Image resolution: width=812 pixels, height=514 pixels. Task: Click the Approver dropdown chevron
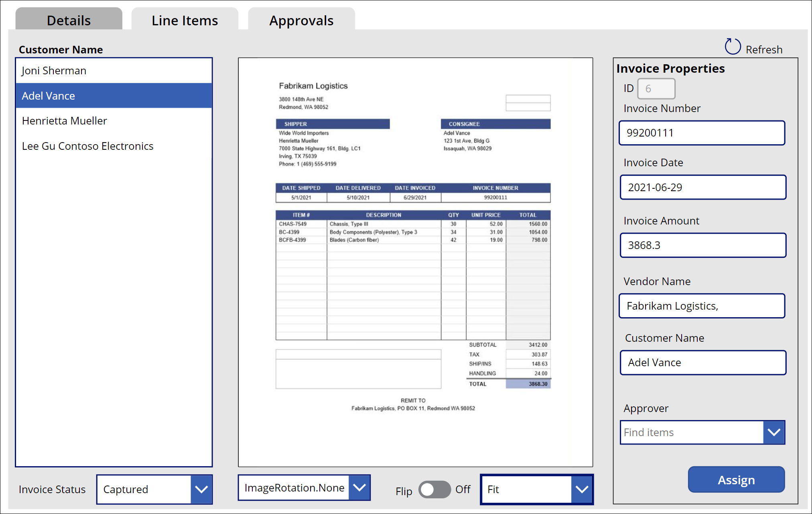click(775, 432)
